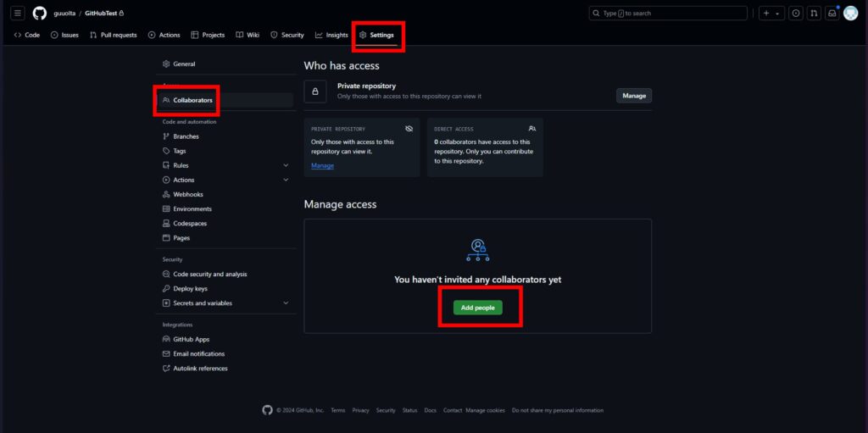The image size is (868, 433).
Task: Focus the Type / to search field
Action: 668,14
